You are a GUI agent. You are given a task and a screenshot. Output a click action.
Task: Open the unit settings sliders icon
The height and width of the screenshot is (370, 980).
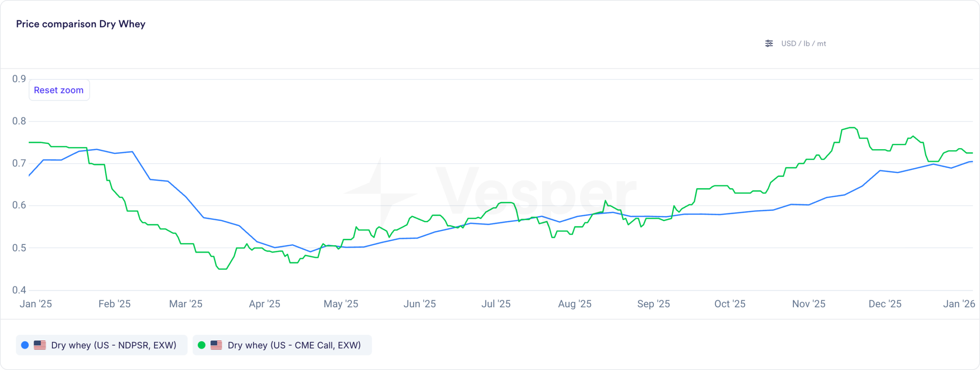pyautogui.click(x=769, y=44)
